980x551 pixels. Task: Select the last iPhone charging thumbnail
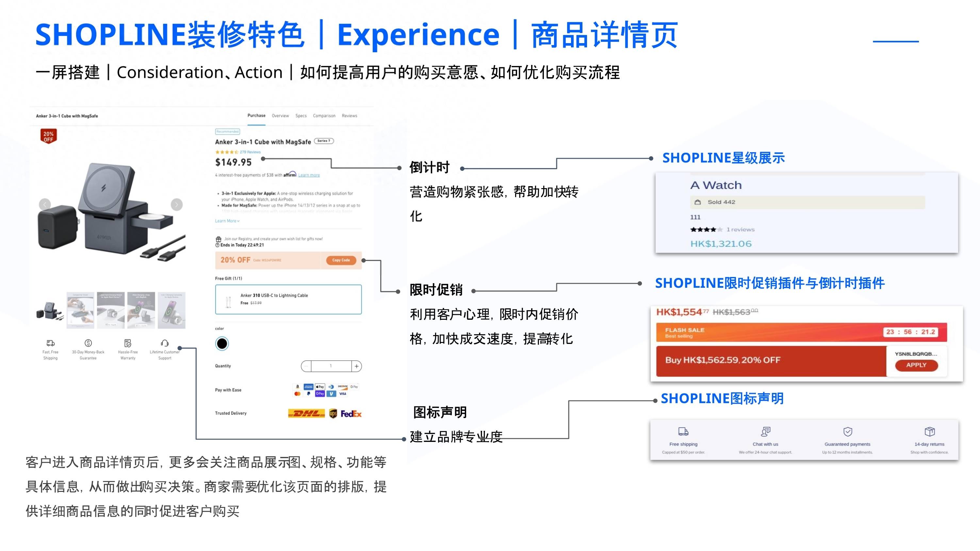click(171, 310)
